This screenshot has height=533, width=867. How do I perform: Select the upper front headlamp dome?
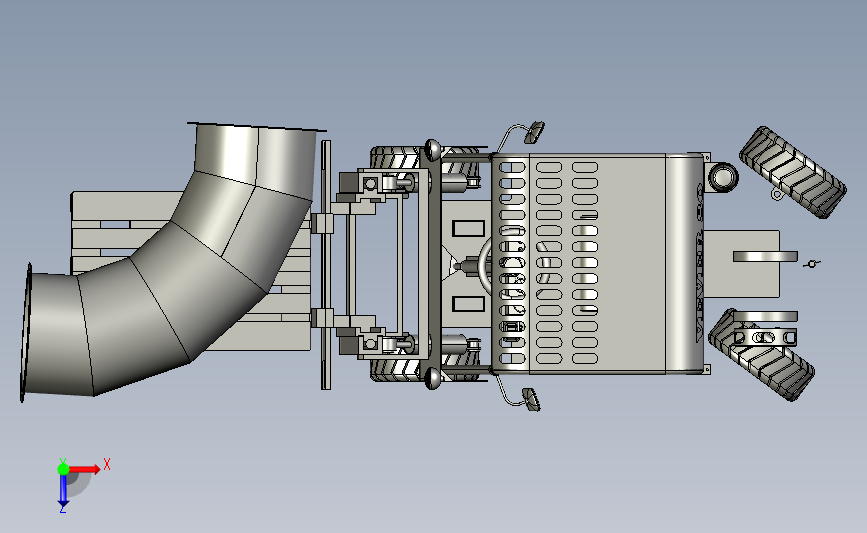click(x=432, y=150)
